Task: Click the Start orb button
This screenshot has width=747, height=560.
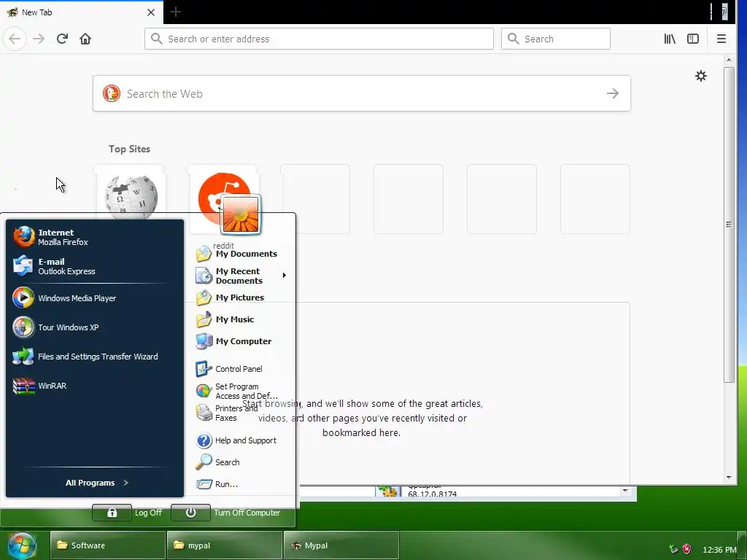Action: 21,545
